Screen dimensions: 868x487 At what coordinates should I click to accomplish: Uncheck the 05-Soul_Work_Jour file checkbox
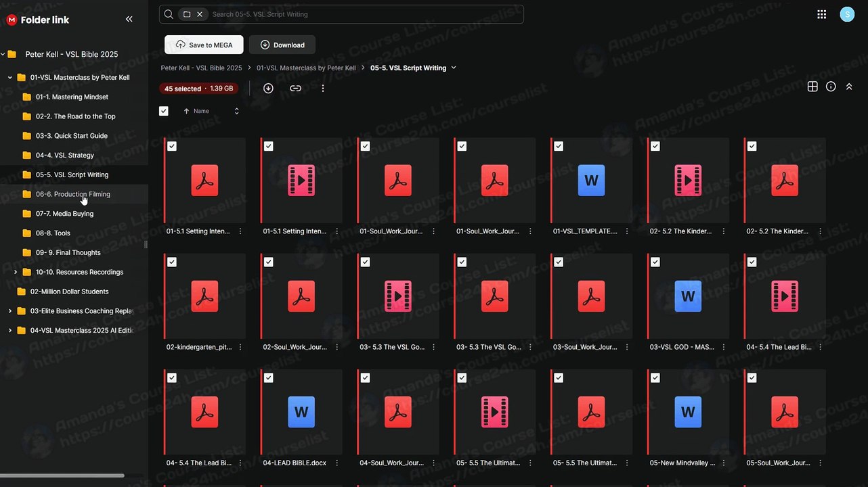tap(752, 378)
